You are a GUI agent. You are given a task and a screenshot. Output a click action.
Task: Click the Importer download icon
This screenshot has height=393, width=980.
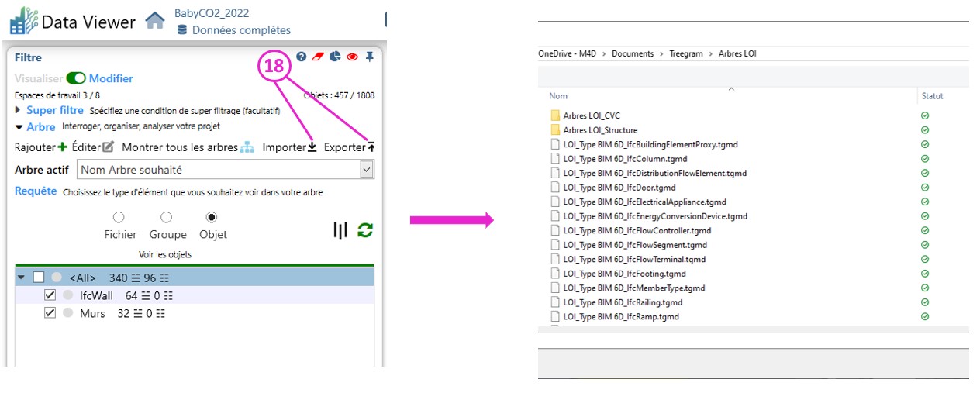pos(312,147)
